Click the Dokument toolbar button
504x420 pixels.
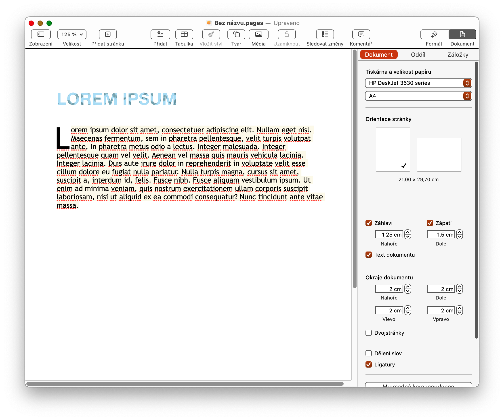pos(462,34)
